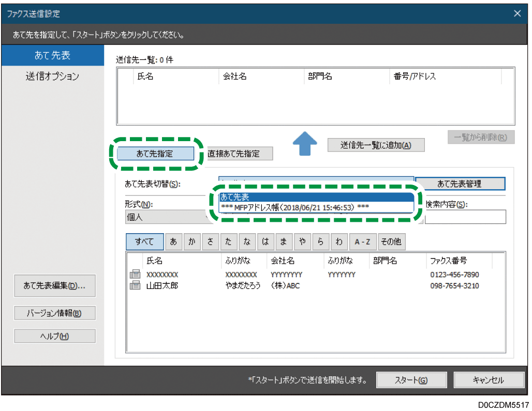Open あて先表管理

pos(460,184)
